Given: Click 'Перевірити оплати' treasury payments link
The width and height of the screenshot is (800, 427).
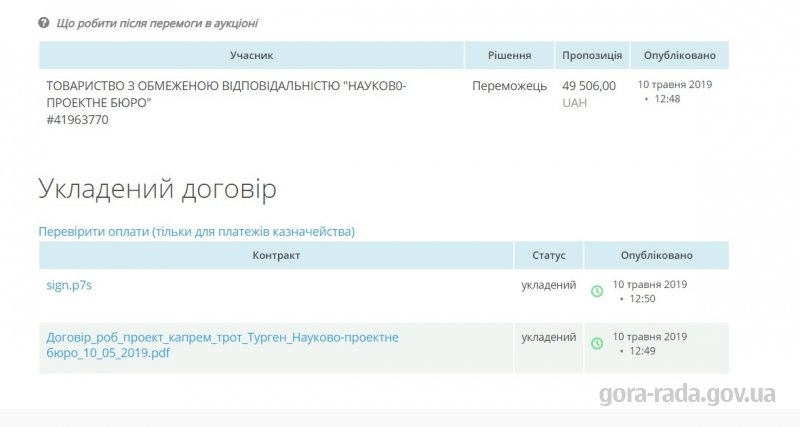Looking at the screenshot, I should click(196, 232).
